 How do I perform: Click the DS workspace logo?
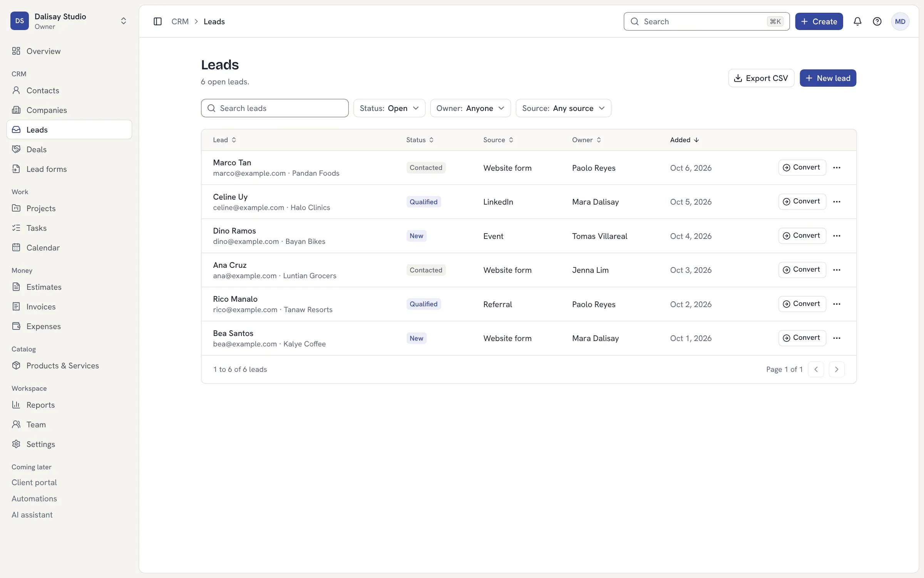[20, 21]
